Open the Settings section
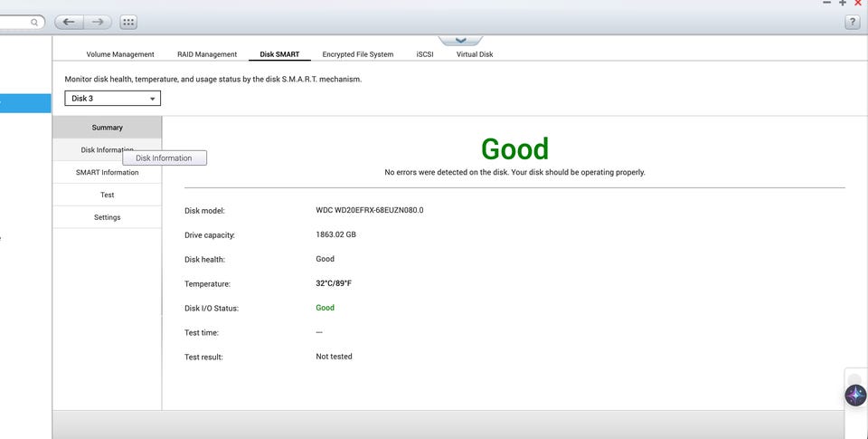This screenshot has width=868, height=439. [108, 217]
